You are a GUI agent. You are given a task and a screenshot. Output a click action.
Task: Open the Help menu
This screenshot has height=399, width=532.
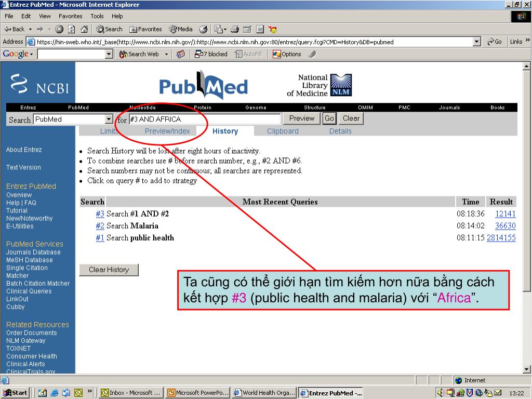117,16
